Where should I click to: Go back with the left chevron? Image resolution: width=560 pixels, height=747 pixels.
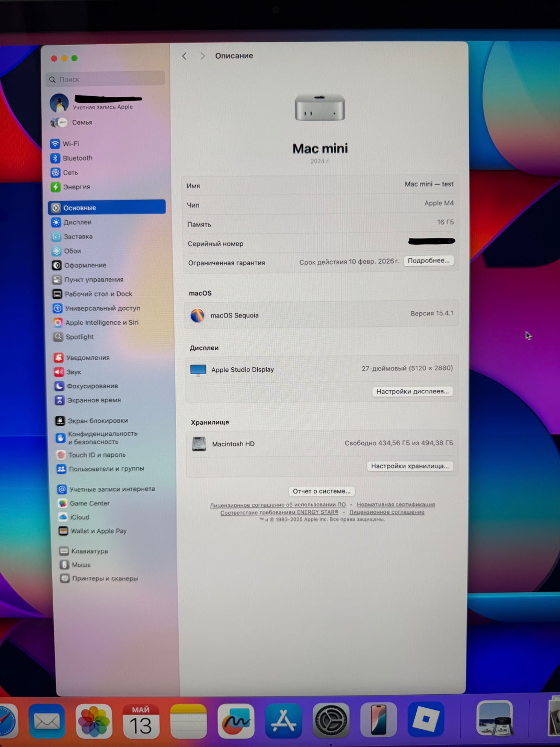coord(184,56)
